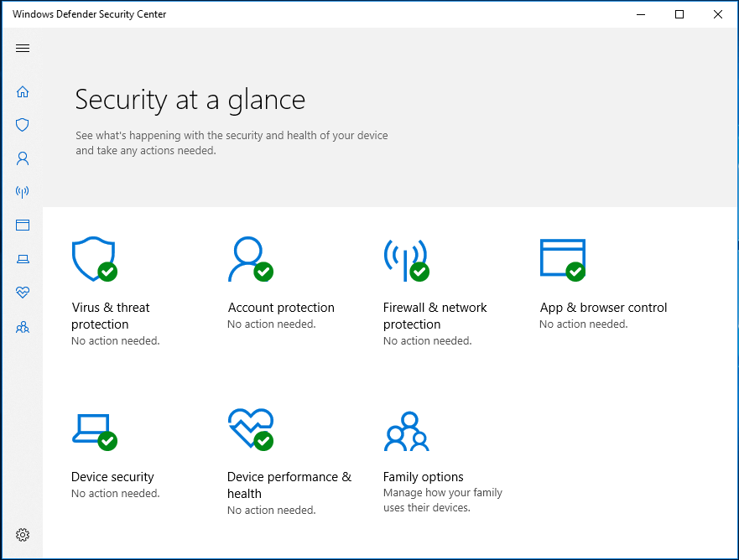Open sidebar App & browser window icon
Viewport: 739px width, 560px height.
(x=23, y=226)
